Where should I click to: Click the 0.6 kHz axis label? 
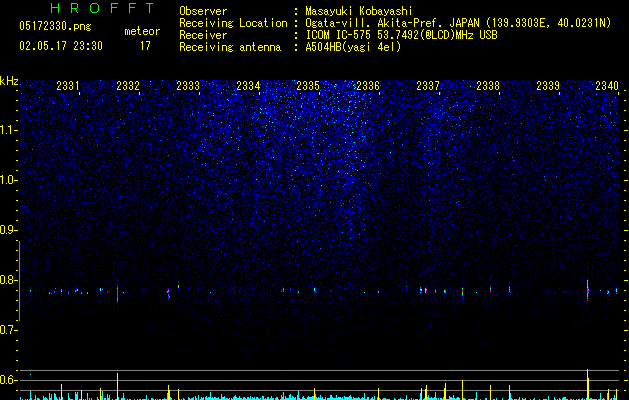[8, 380]
